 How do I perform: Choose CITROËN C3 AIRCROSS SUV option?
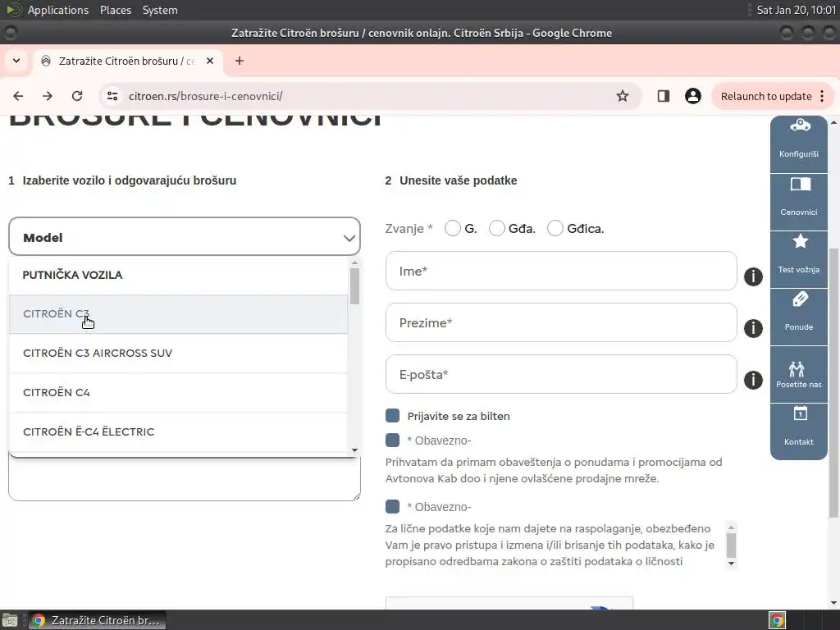[178, 353]
